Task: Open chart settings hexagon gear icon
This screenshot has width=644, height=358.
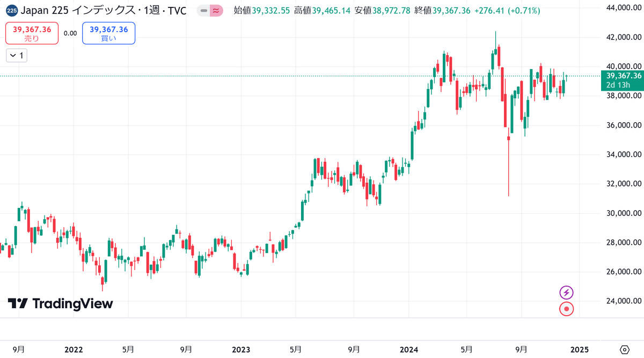Action: [624, 349]
